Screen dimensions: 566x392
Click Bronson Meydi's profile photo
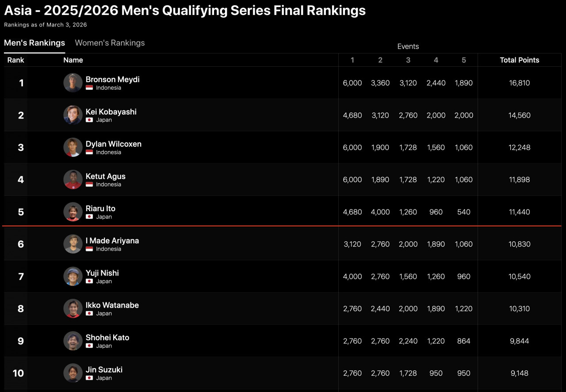tap(73, 83)
